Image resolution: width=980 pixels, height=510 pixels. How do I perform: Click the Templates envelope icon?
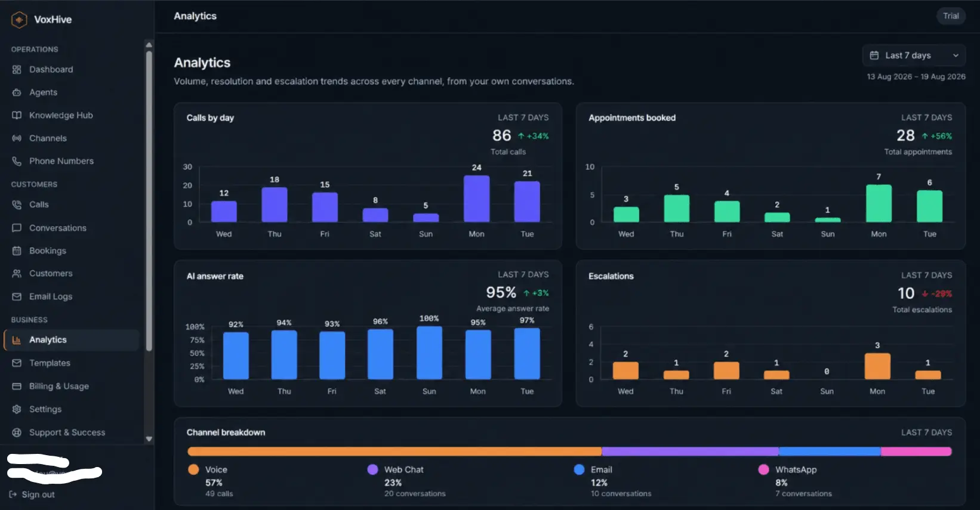point(17,363)
